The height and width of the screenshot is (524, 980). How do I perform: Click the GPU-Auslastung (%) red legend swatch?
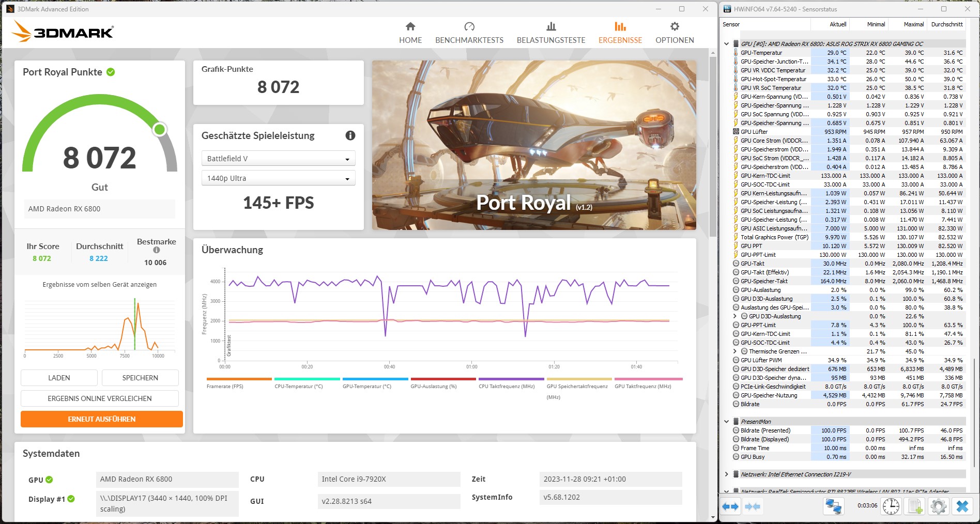[x=443, y=379]
